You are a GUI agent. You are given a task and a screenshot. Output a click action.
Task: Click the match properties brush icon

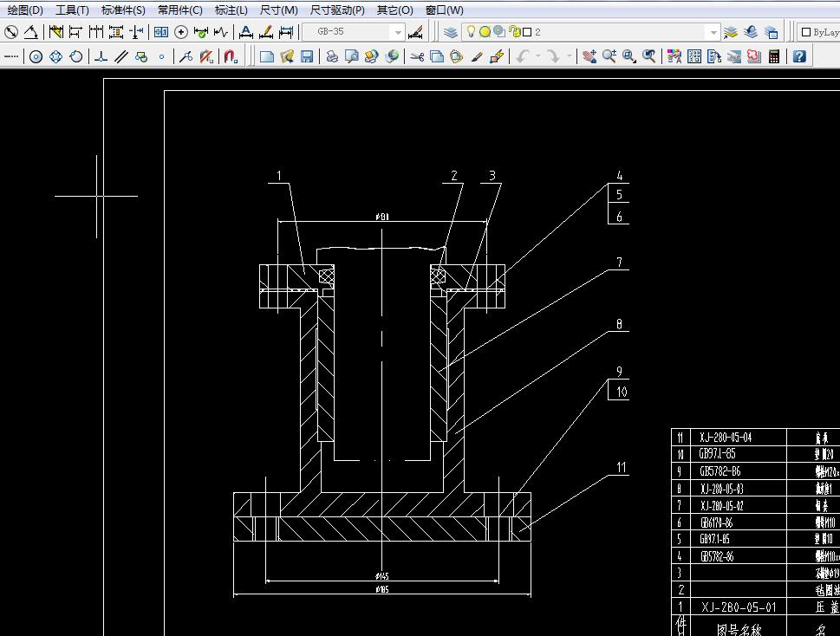477,56
